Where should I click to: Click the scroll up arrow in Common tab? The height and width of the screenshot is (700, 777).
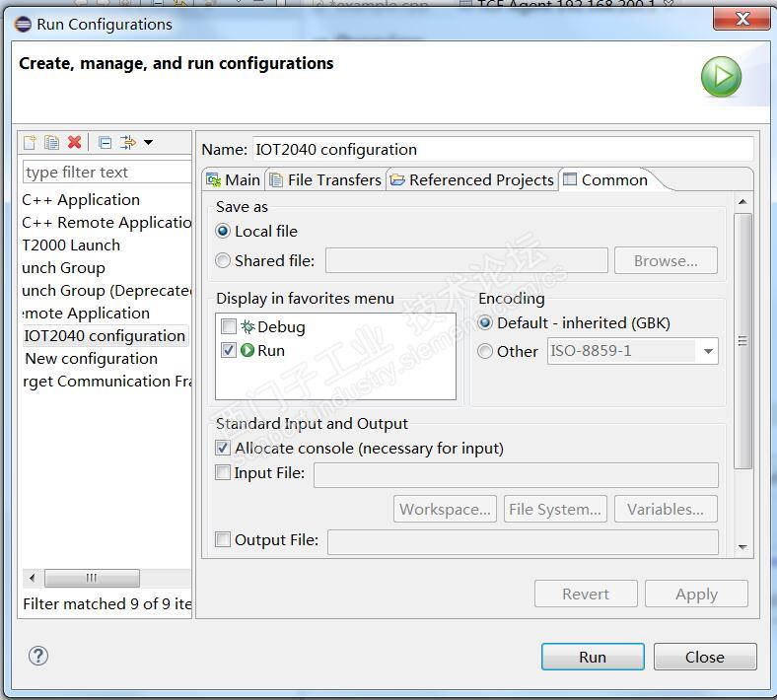pyautogui.click(x=742, y=202)
